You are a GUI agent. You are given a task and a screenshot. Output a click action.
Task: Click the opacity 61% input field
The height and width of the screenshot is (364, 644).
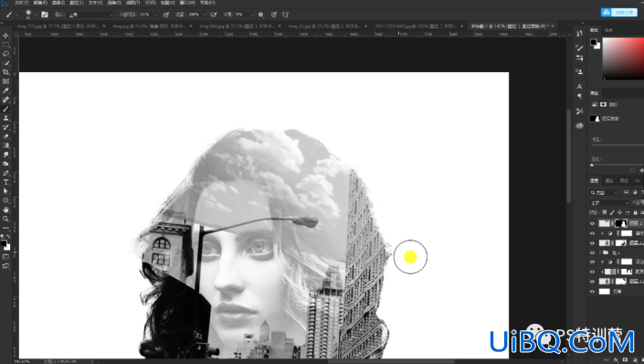point(145,15)
